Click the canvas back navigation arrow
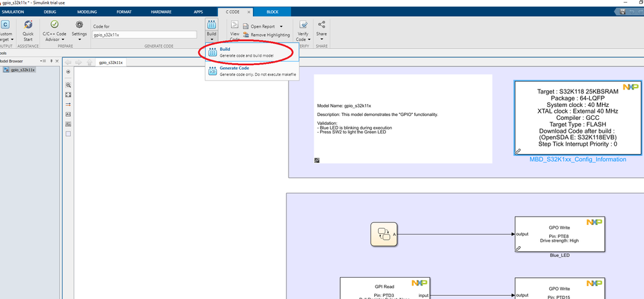 click(x=68, y=63)
